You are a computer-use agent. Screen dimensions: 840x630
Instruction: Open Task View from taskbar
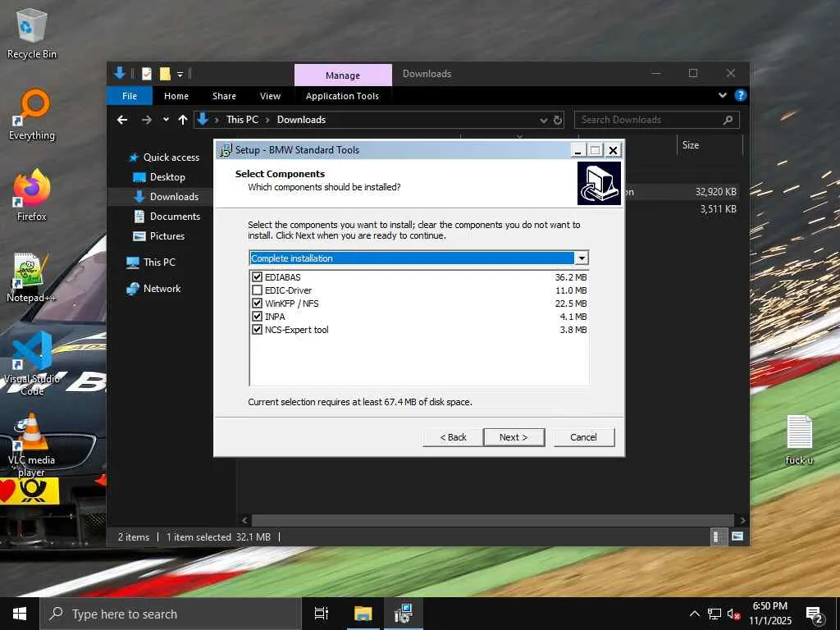pos(322,614)
